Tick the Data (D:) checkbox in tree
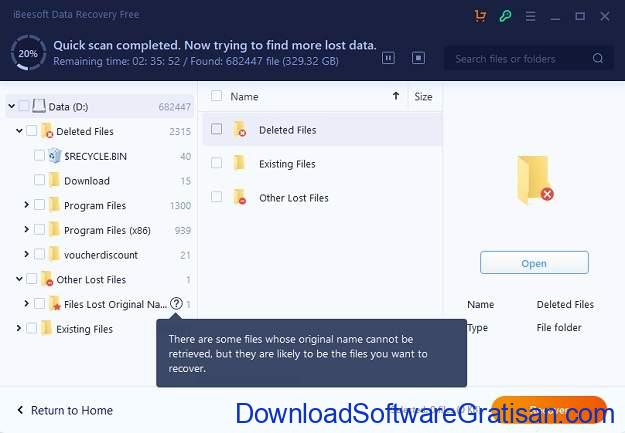The image size is (625, 433). pos(24,106)
